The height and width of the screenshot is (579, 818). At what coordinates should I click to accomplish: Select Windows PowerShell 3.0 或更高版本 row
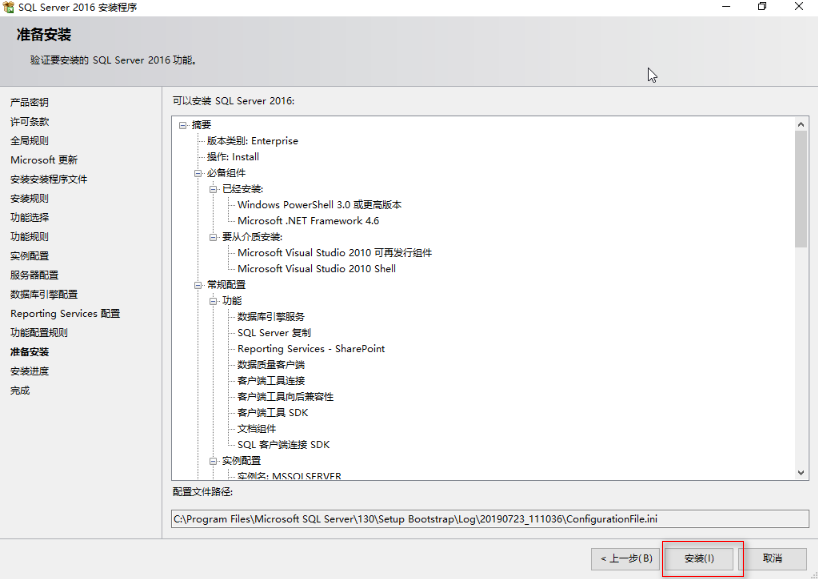click(319, 205)
